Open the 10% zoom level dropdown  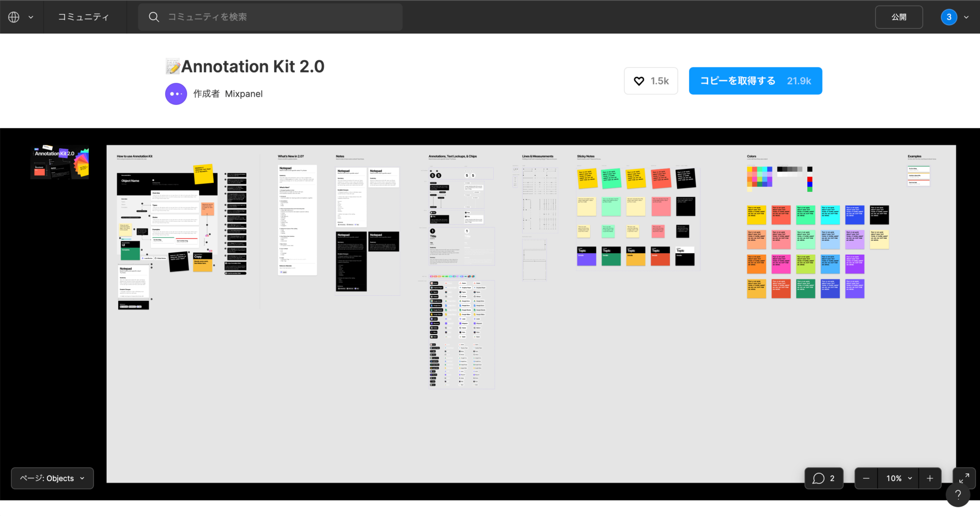pos(897,478)
